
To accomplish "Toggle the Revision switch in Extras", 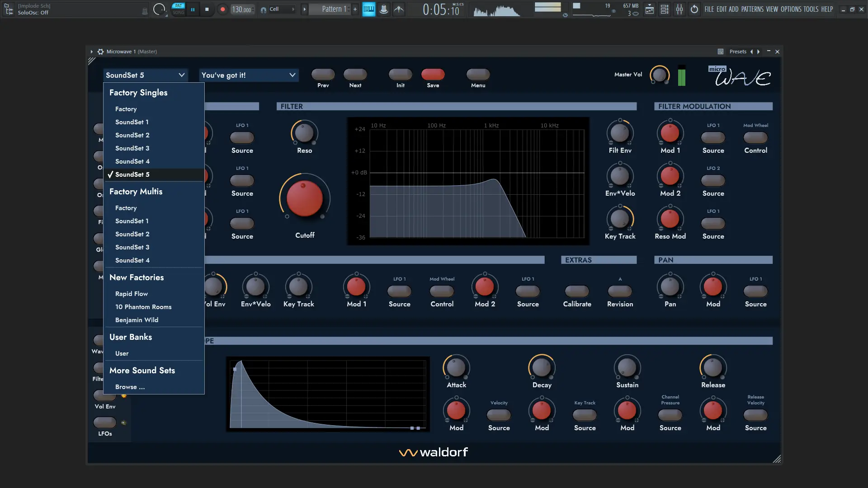I will point(620,291).
